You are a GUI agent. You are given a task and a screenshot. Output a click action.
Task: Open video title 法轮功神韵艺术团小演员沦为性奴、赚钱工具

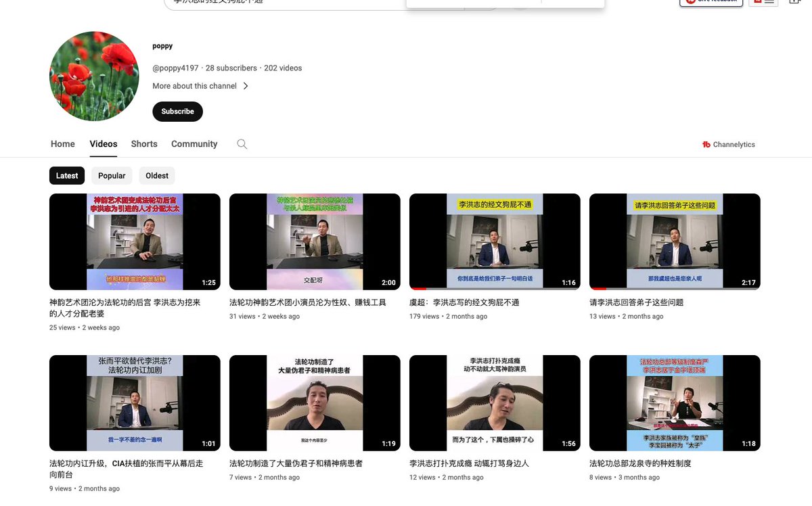pyautogui.click(x=308, y=302)
